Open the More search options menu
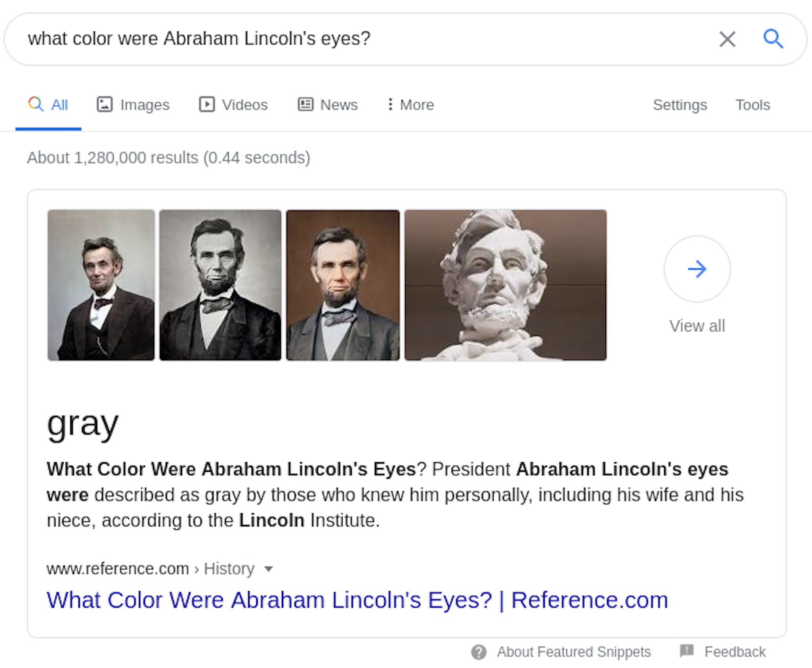Screen dimensions: 812x668 (410, 105)
